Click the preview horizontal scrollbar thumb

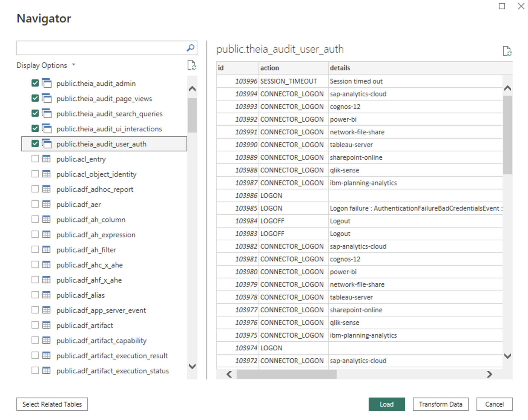pos(286,374)
